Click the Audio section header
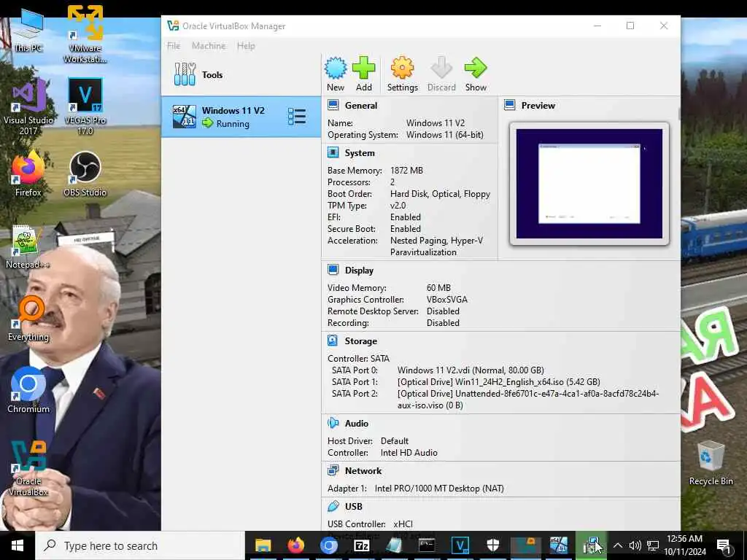The height and width of the screenshot is (560, 747). click(x=356, y=424)
